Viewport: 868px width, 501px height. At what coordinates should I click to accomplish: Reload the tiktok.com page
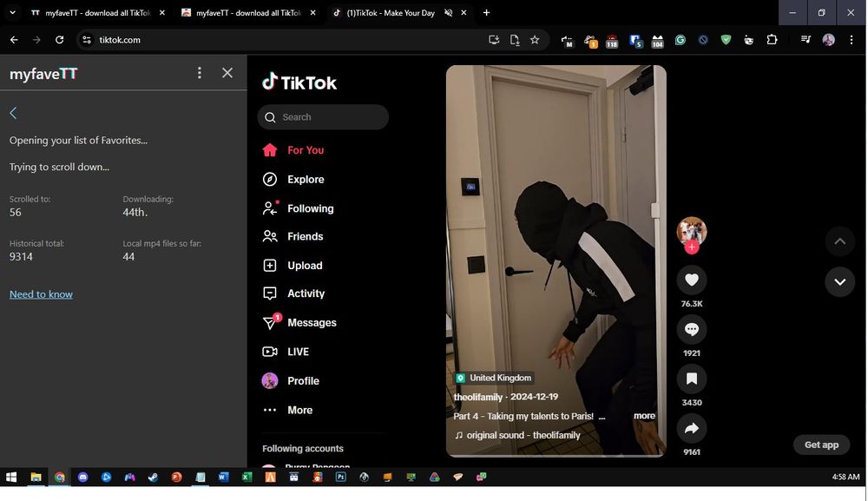[59, 40]
